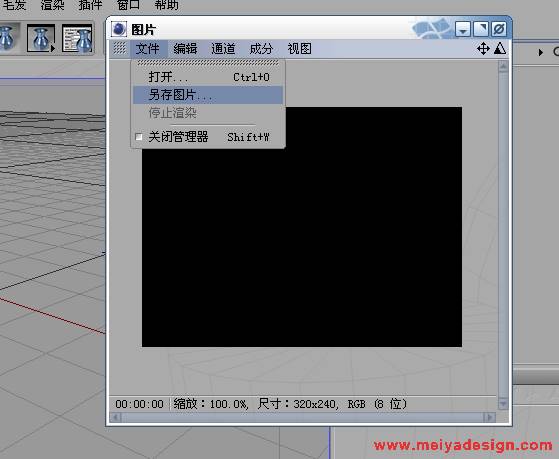
Task: Select 打开... menu entry
Action: [x=208, y=77]
